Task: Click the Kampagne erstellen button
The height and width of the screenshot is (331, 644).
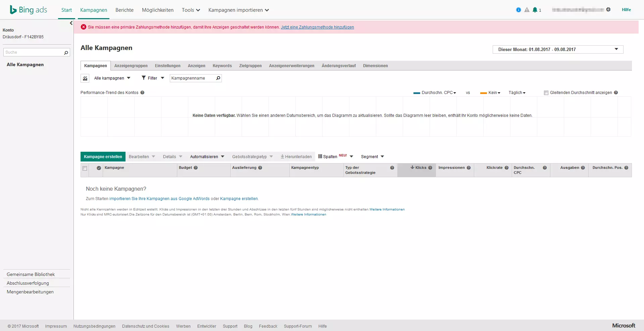Action: (x=103, y=157)
